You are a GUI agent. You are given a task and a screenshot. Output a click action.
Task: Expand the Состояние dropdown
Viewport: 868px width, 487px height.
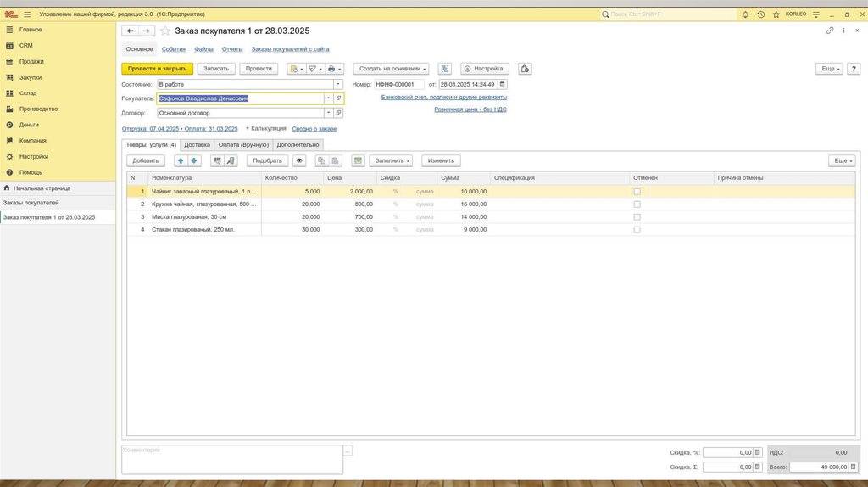(x=337, y=84)
